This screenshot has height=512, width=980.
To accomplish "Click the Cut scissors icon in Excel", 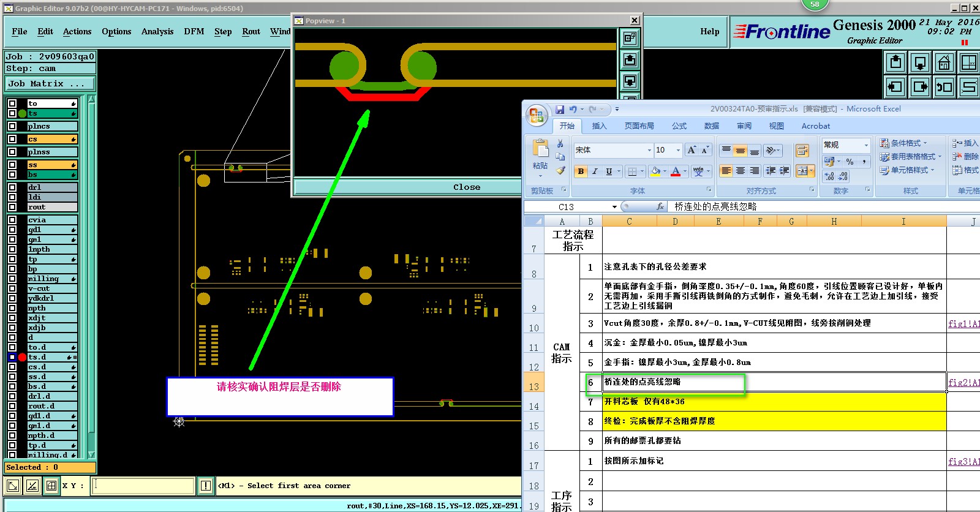I will point(560,143).
